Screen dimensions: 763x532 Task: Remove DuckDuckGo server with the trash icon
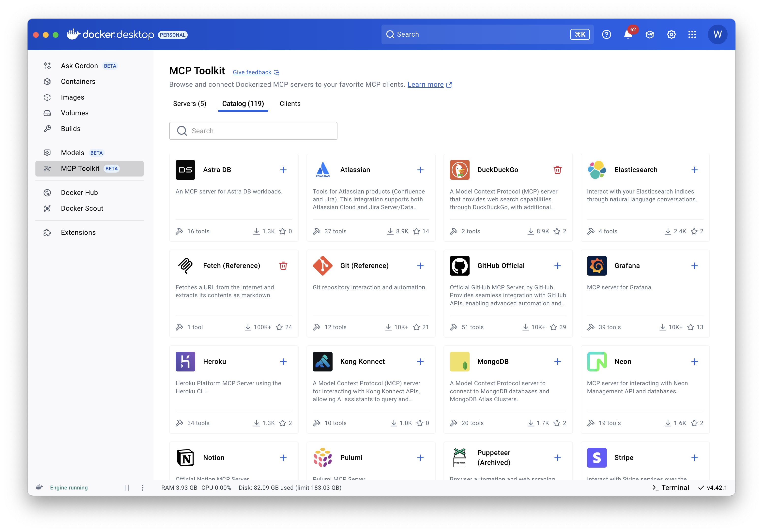pos(557,170)
